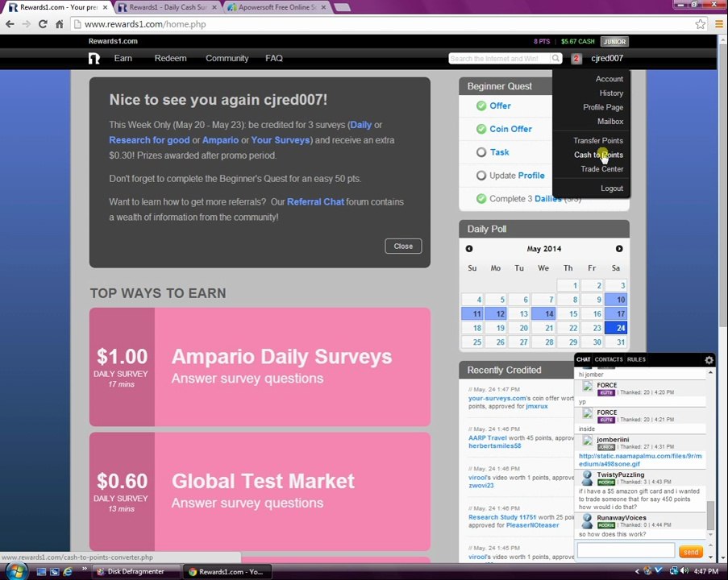728x580 pixels.
Task: Close Rewards1 Daily Cash Surveys tab
Action: 214,7
